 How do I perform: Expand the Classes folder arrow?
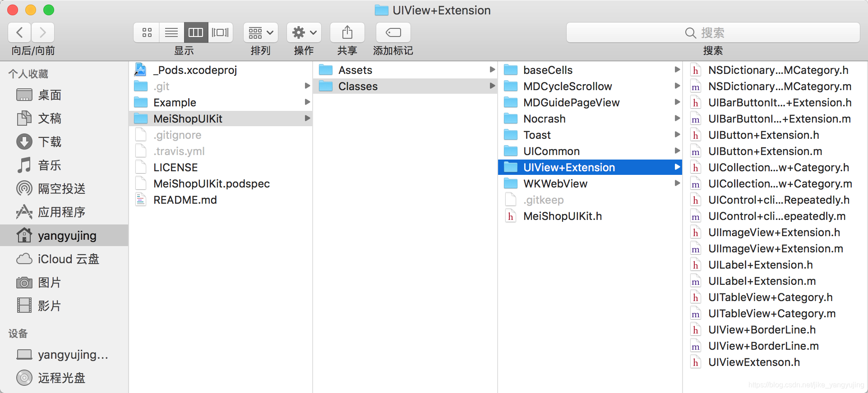(492, 86)
